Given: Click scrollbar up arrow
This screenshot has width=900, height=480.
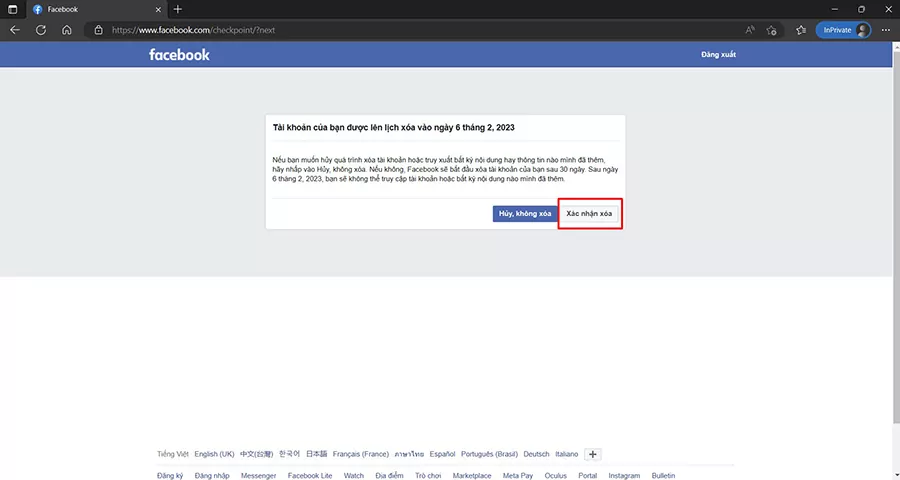Looking at the screenshot, I should 896,46.
